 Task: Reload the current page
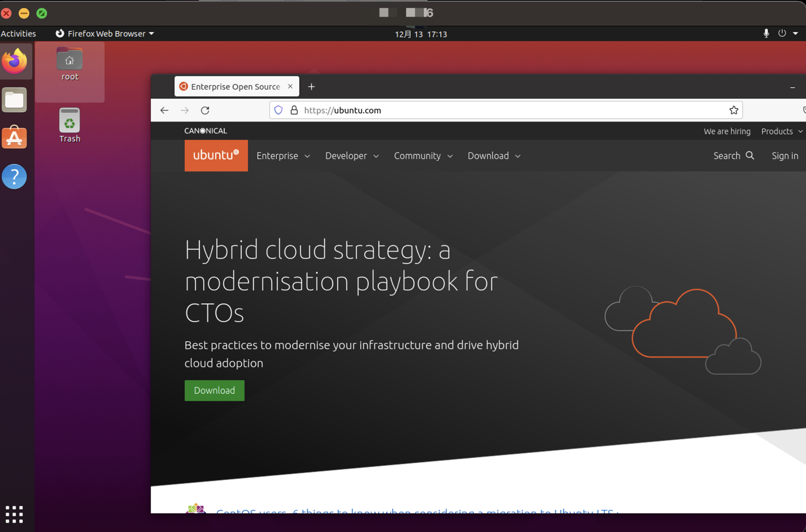(x=205, y=110)
